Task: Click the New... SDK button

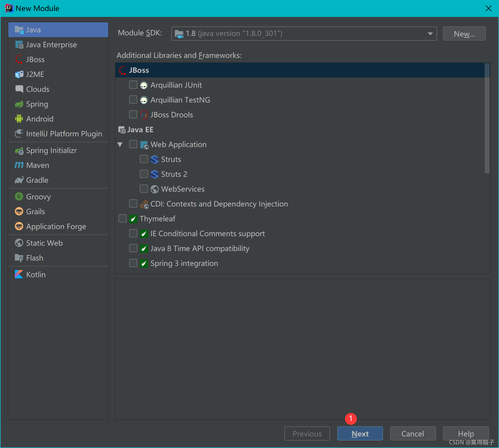Action: [x=464, y=34]
